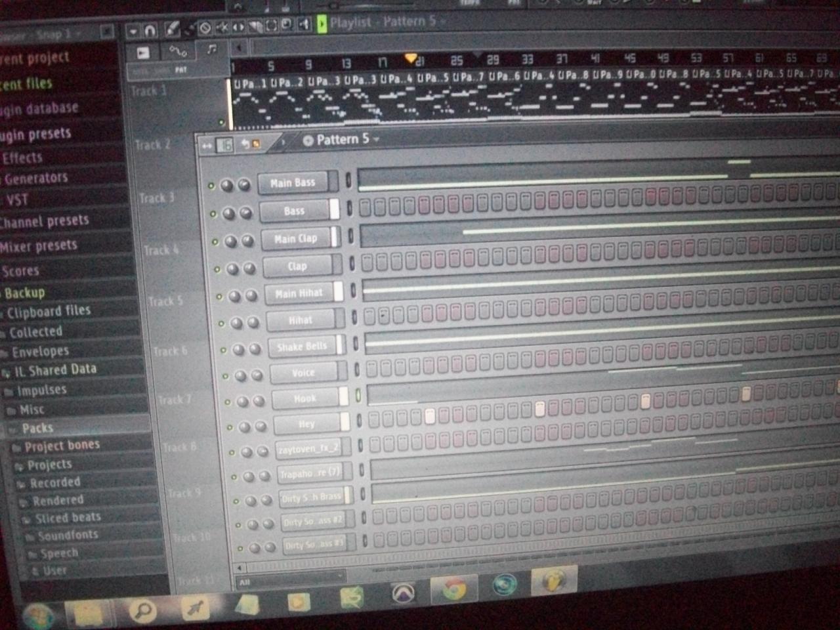Open the Packs folder in browser

tap(37, 429)
